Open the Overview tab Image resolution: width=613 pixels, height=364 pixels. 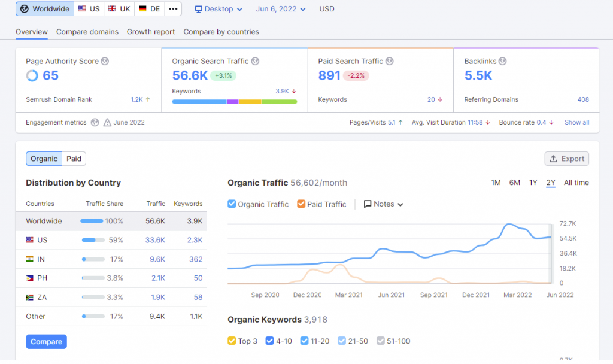pyautogui.click(x=32, y=32)
